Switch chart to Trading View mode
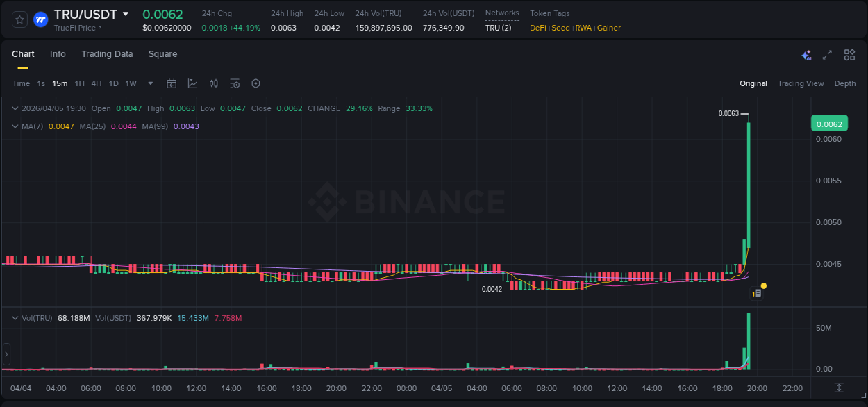This screenshot has height=407, width=868. coord(801,83)
